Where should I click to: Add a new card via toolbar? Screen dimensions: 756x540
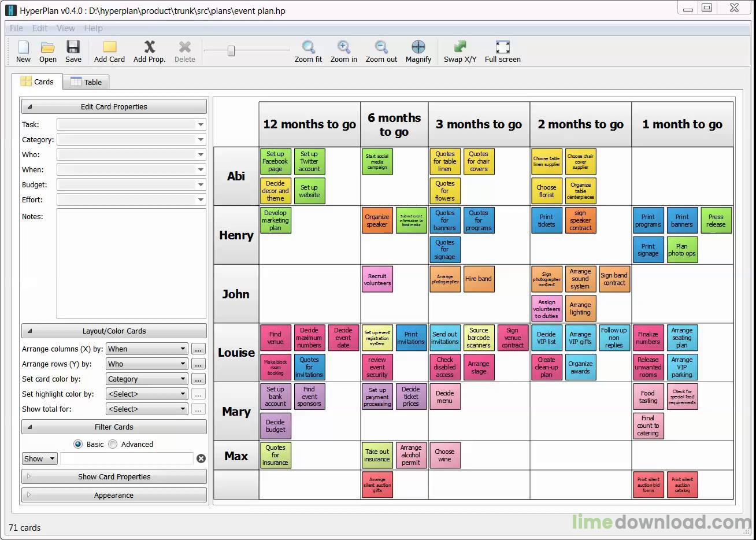tap(109, 47)
